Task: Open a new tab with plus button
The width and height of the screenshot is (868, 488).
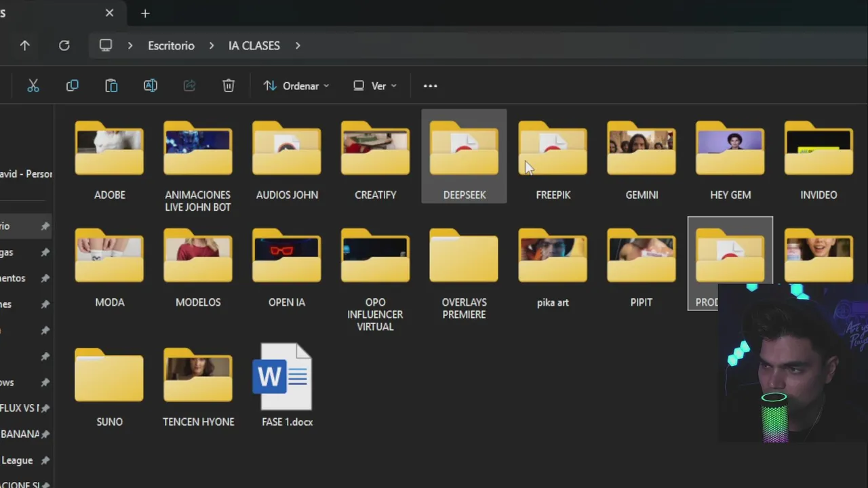Action: pos(145,13)
